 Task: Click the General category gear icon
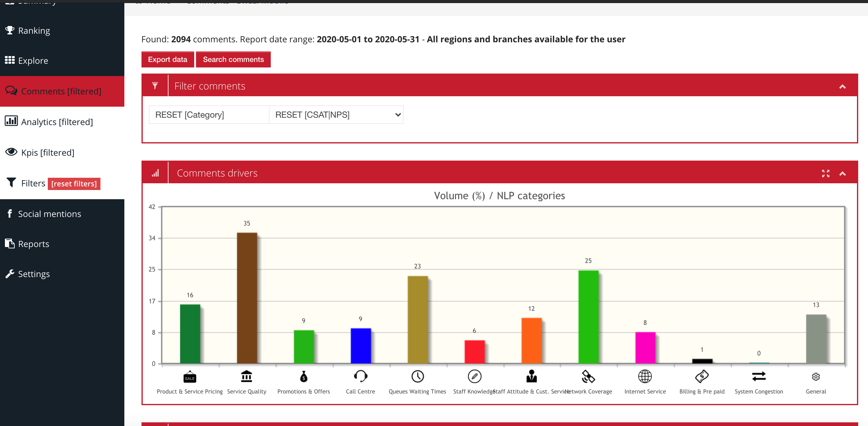[x=816, y=376]
